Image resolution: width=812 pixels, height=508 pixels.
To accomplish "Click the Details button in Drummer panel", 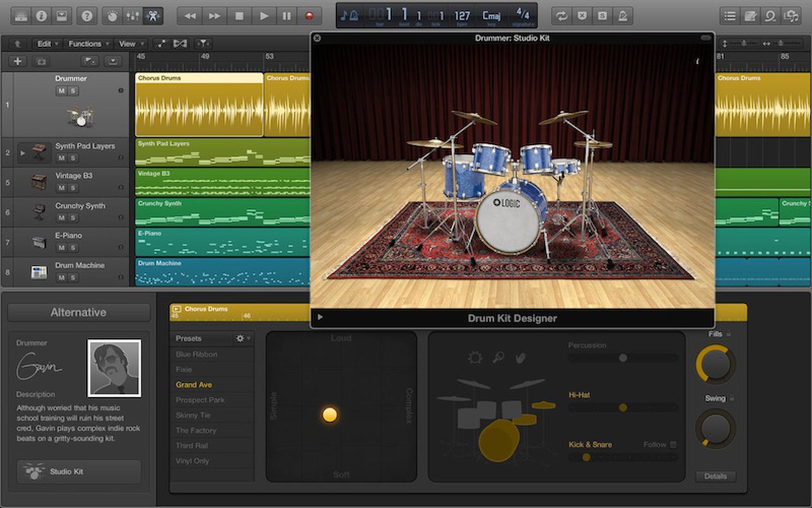I will coord(716,477).
